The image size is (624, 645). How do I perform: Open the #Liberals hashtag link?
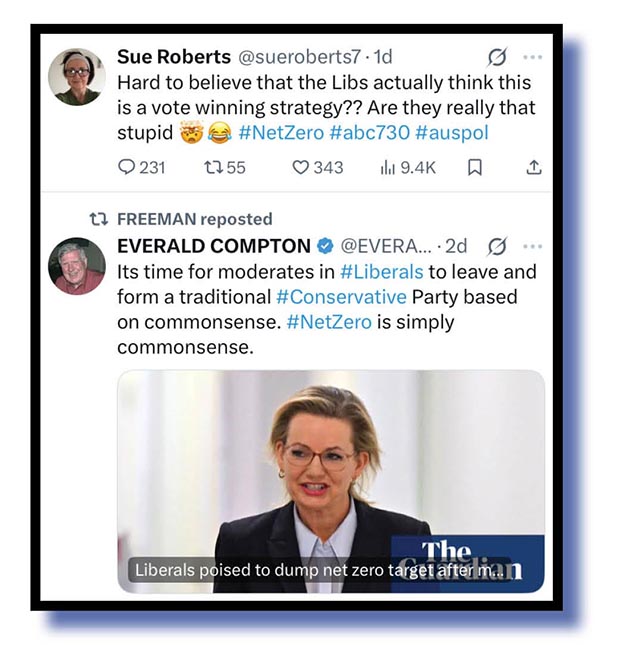tap(382, 272)
